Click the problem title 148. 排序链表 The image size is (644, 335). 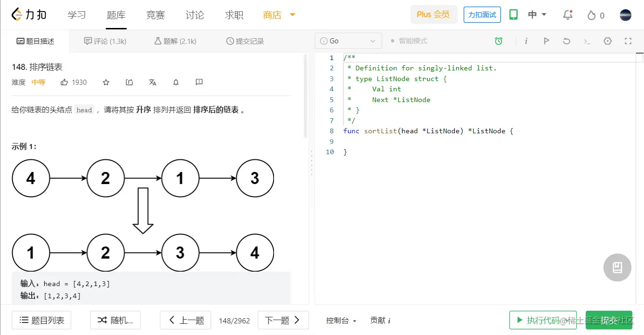point(37,67)
